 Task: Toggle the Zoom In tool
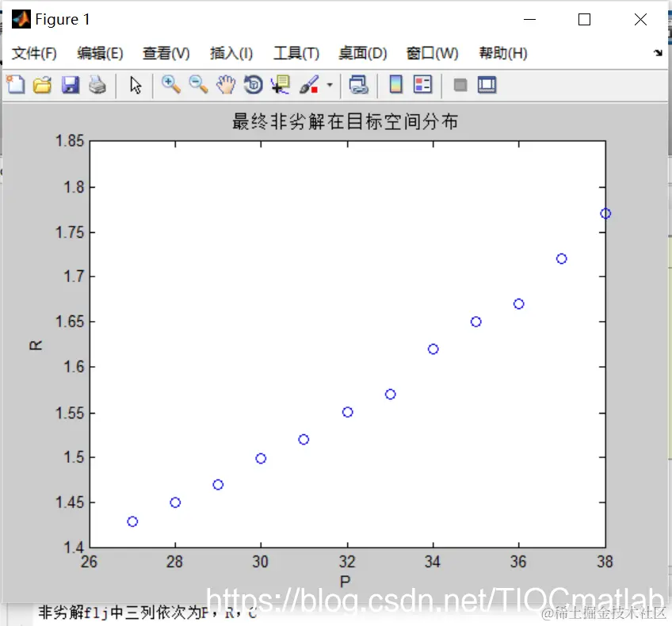point(171,85)
